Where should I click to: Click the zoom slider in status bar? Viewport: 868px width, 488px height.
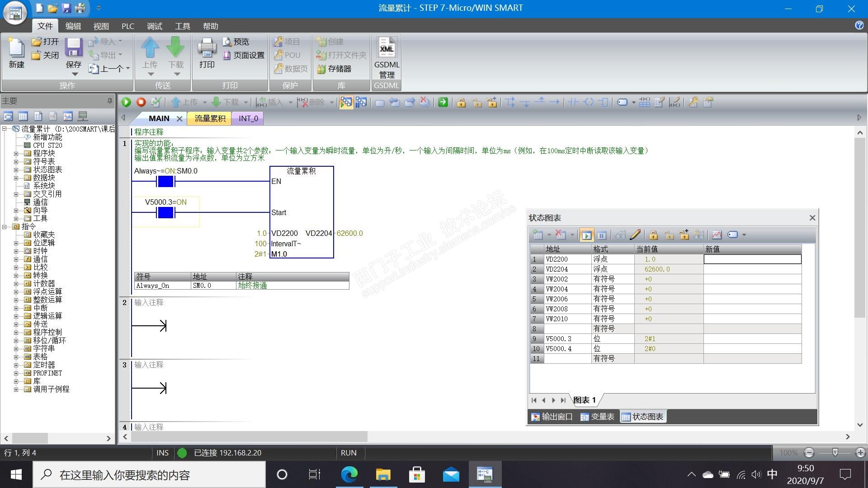835,452
